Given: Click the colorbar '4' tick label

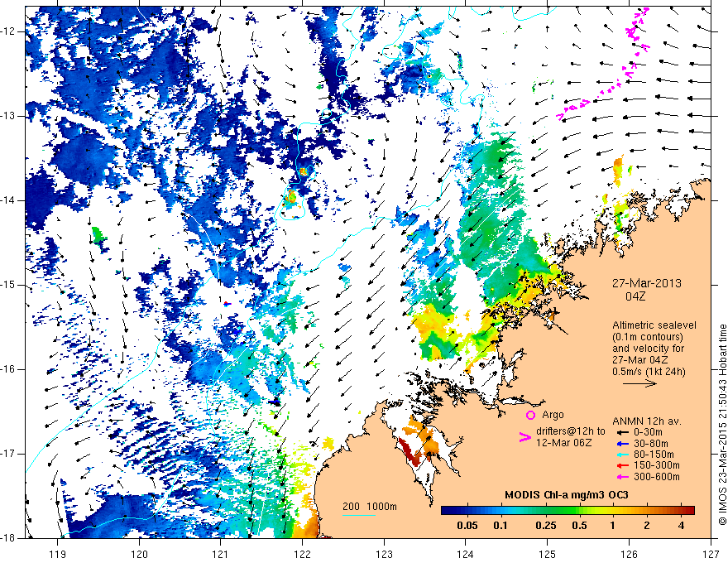Looking at the screenshot, I should click(x=681, y=526).
